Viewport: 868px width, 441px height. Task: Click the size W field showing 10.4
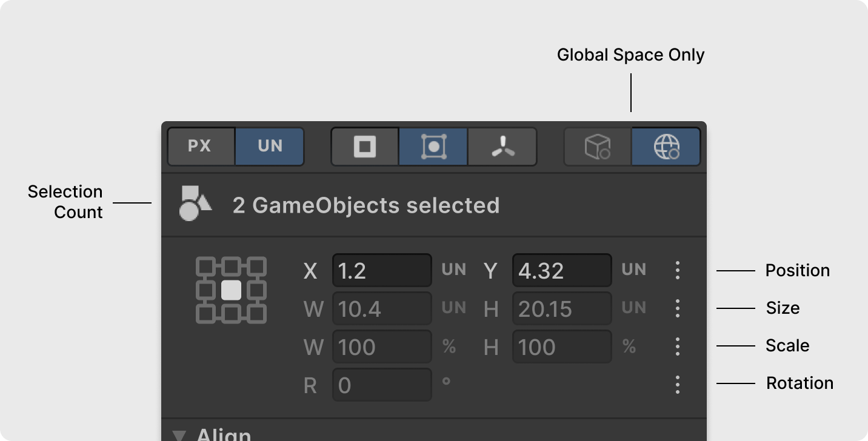coord(382,309)
